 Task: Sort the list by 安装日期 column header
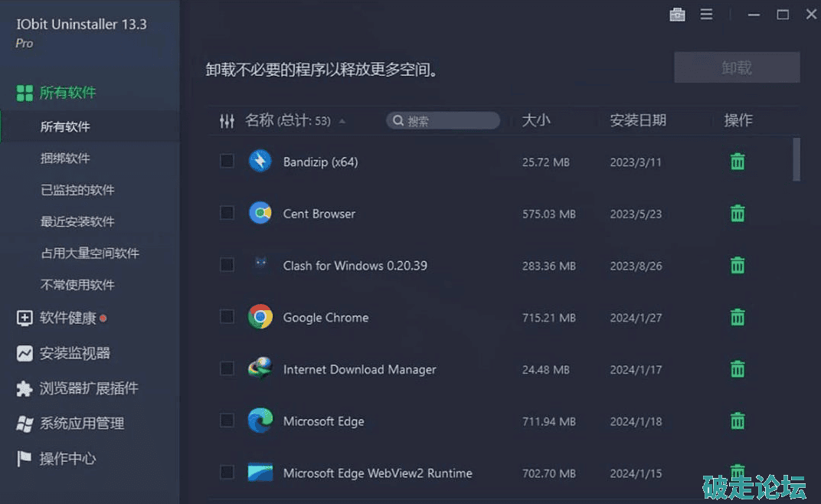(637, 120)
